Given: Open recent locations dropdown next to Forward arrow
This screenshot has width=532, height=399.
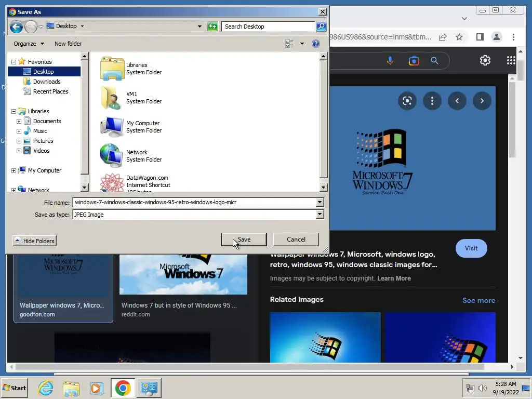Looking at the screenshot, I should click(41, 26).
